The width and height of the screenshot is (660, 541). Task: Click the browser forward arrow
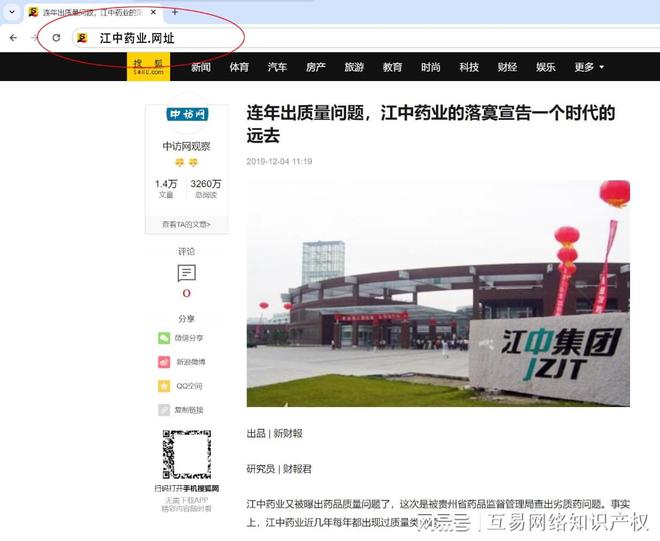35,38
